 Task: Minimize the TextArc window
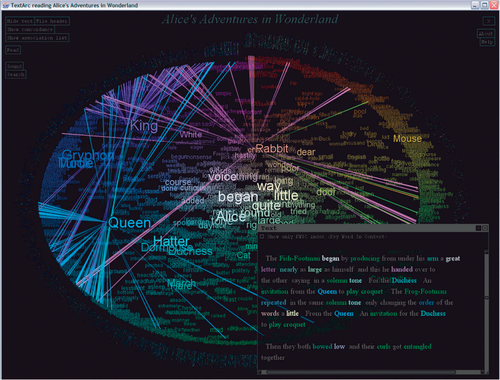point(475,5)
